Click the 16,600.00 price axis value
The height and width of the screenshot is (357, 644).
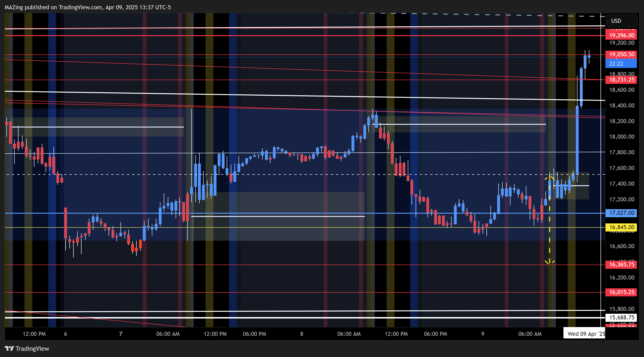622,246
